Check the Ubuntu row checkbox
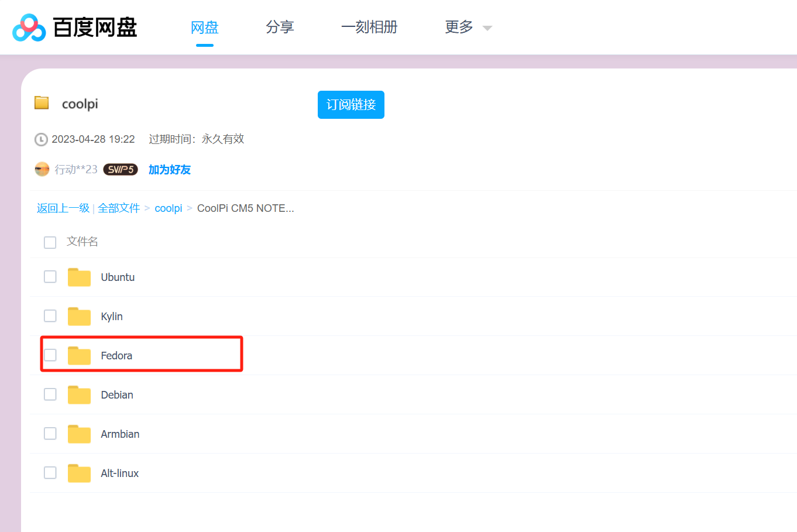797x532 pixels. click(x=50, y=276)
